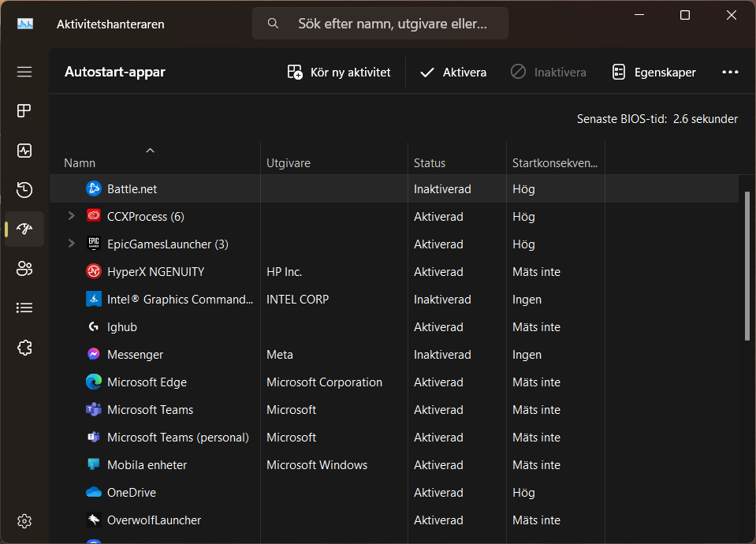Open the Services page icon
This screenshot has width=756, height=544.
point(24,347)
